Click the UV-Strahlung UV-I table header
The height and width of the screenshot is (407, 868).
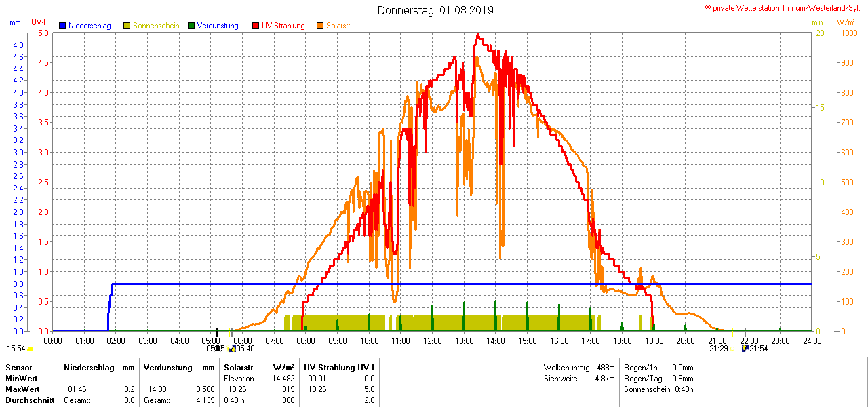click(x=339, y=367)
